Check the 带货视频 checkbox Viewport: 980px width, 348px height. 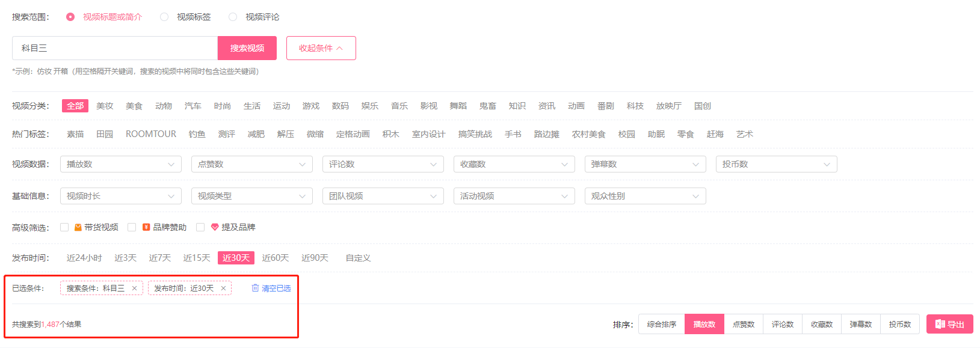(64, 227)
